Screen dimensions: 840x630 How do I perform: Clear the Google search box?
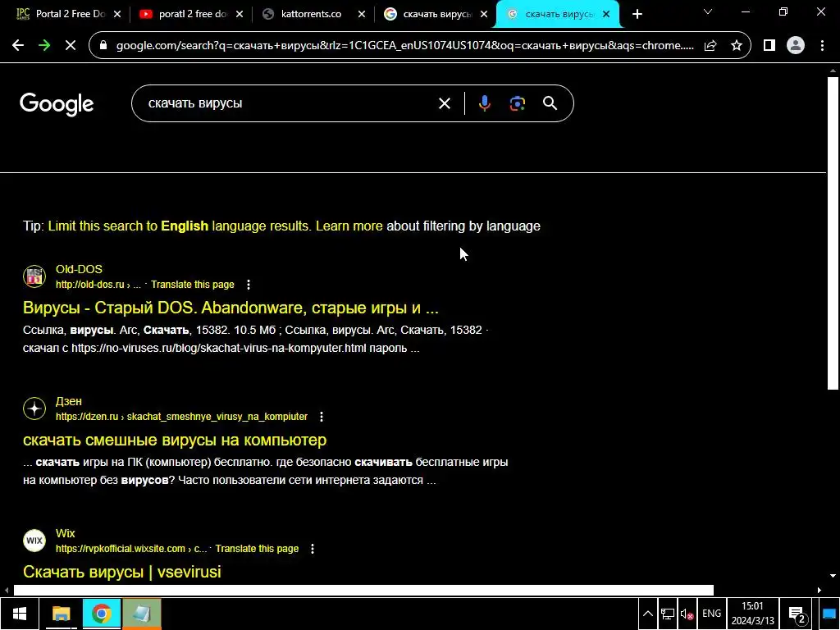click(445, 103)
